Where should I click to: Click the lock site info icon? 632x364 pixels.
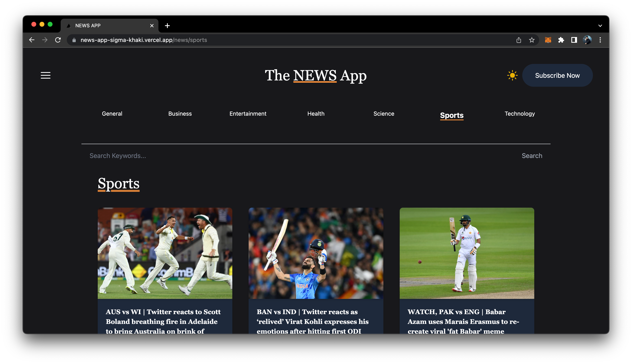point(74,40)
